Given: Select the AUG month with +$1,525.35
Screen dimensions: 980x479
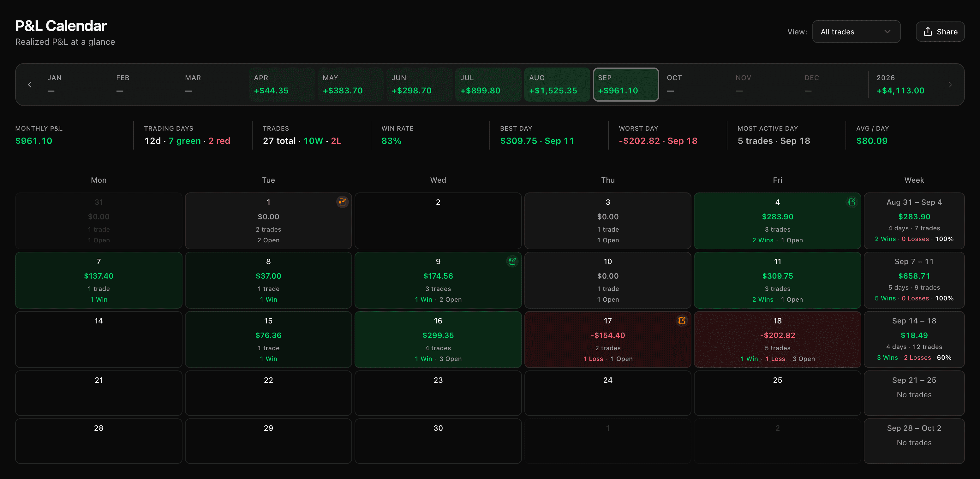Looking at the screenshot, I should pyautogui.click(x=557, y=84).
